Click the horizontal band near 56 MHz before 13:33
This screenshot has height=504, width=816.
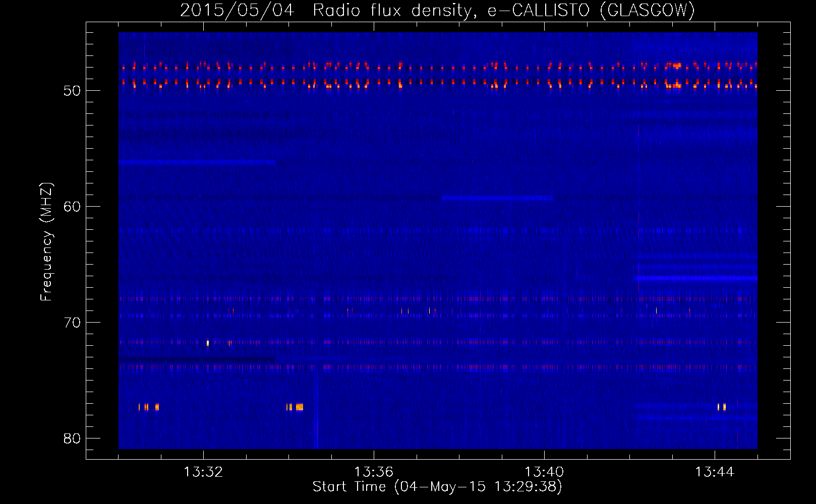(197, 162)
